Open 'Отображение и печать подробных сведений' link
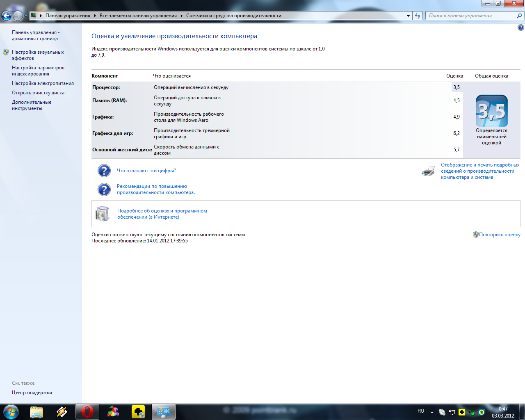Image resolution: width=525 pixels, height=420 pixels. coord(480,171)
